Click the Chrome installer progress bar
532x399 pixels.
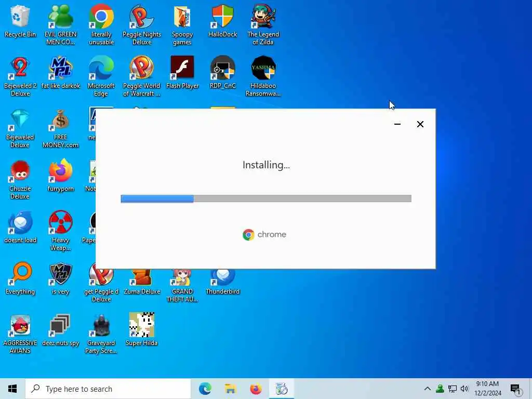[266, 198]
